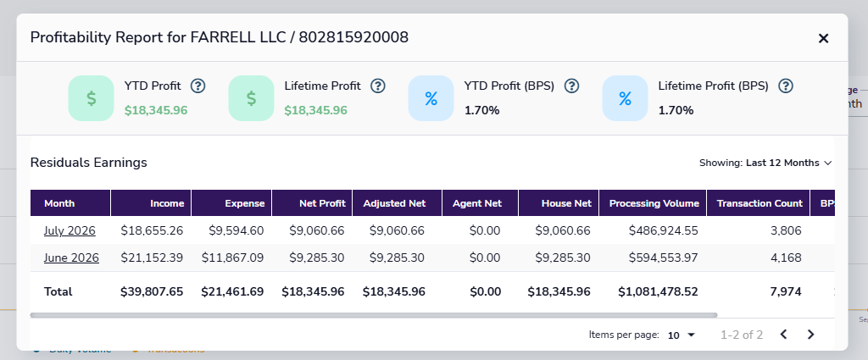The image size is (868, 360).
Task: Open the June 2026 month link
Action: coord(71,258)
